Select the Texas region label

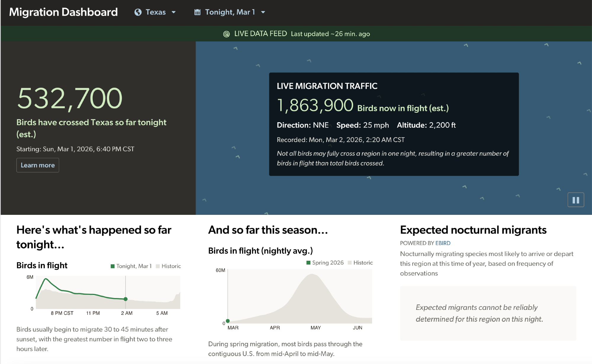(x=156, y=12)
